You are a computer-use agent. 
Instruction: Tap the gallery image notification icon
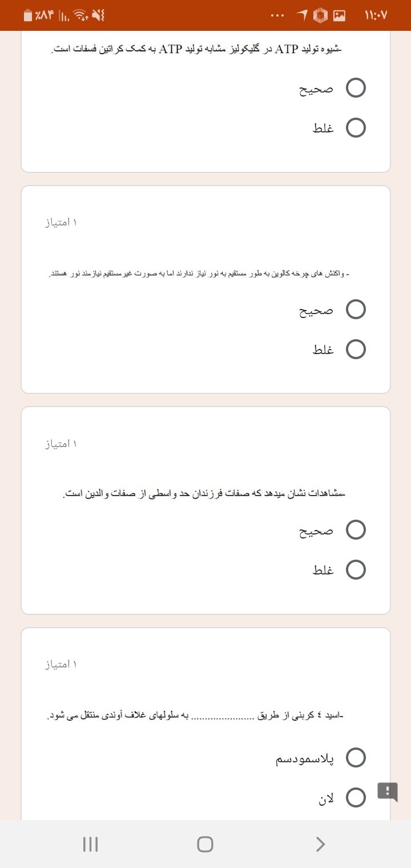[x=340, y=15]
